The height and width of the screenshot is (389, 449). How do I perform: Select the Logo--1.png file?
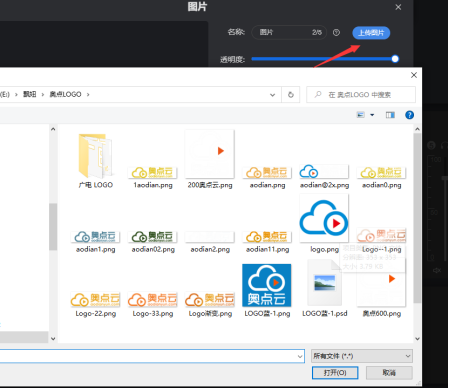382,240
